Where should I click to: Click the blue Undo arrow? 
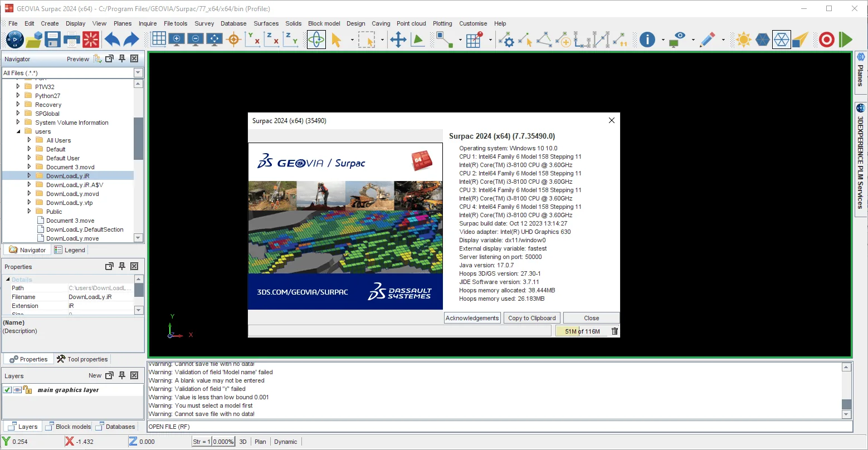(112, 40)
